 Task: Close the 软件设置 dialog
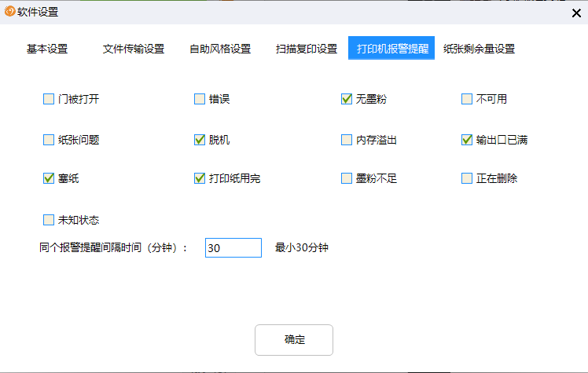[x=576, y=13]
